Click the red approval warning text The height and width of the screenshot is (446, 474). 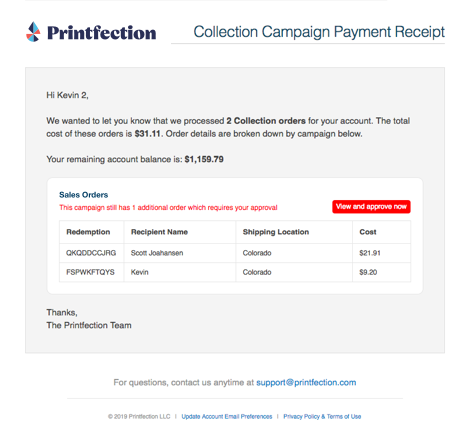(168, 208)
